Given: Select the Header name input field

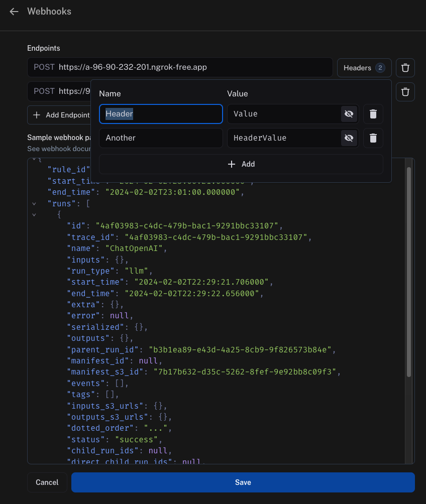Looking at the screenshot, I should [161, 114].
